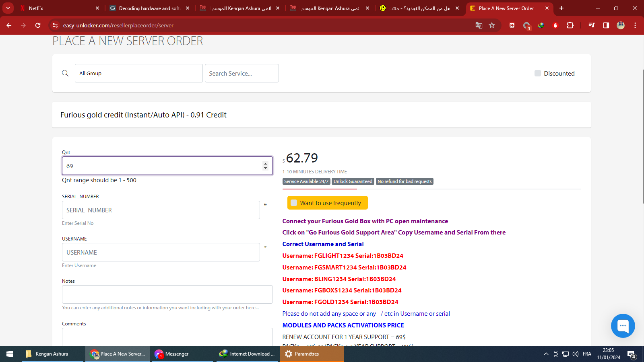The width and height of the screenshot is (644, 362).
Task: Switch to the Arabic forum tab
Action: [x=420, y=8]
